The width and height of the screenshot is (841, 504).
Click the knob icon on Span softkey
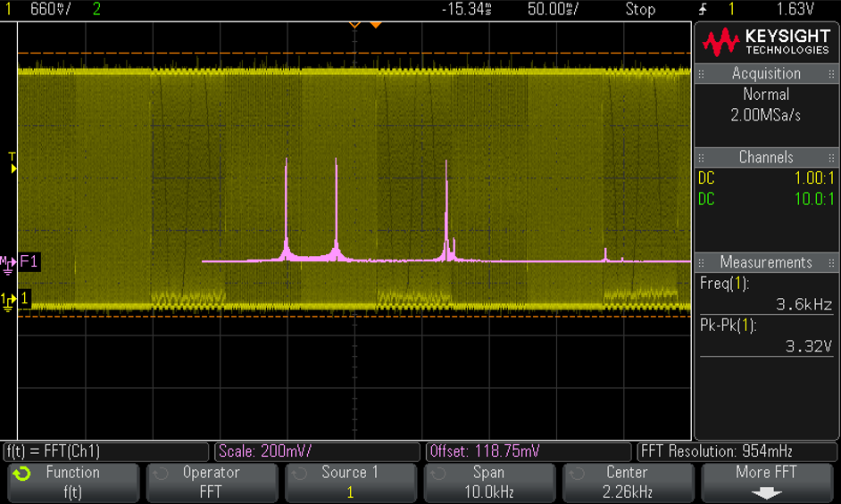pyautogui.click(x=438, y=474)
